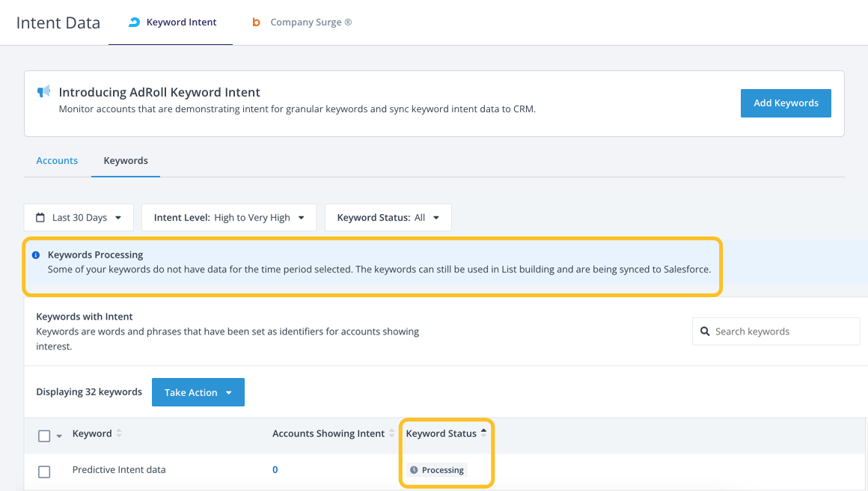
Task: Check the select-all keywords checkbox
Action: tap(44, 436)
